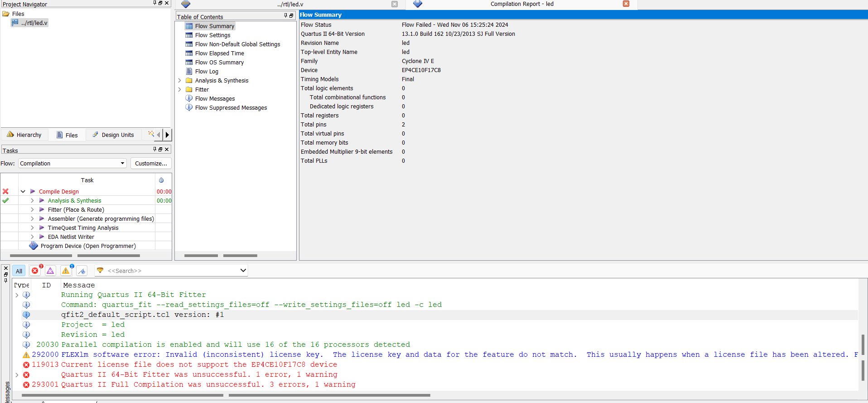
Task: Click the play icon for TimeQuest Timing Analysis
Action: pyautogui.click(x=42, y=228)
